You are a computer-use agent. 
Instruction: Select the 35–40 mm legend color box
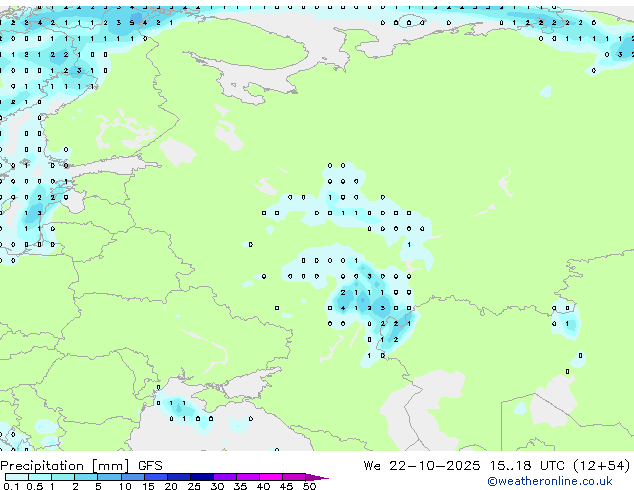247,477
